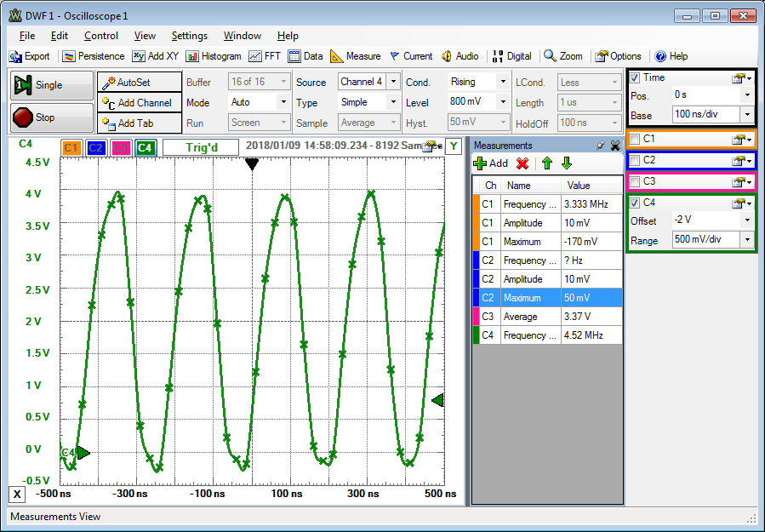This screenshot has height=532, width=765.
Task: Move measurement up with green arrow
Action: 546,163
